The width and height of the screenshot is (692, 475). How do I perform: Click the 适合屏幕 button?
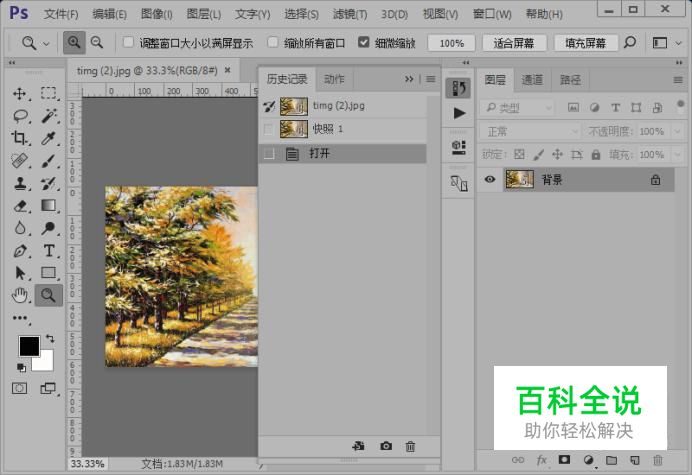click(x=514, y=43)
